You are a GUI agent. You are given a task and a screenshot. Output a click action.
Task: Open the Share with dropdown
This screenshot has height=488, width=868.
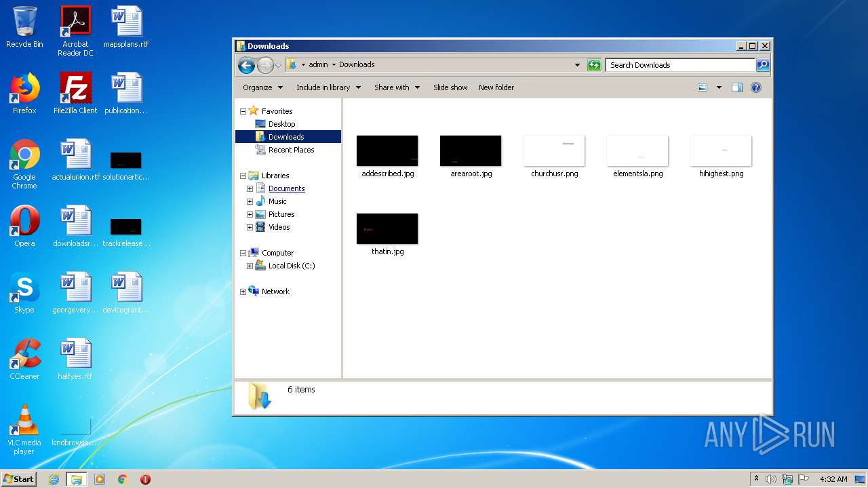click(x=397, y=87)
